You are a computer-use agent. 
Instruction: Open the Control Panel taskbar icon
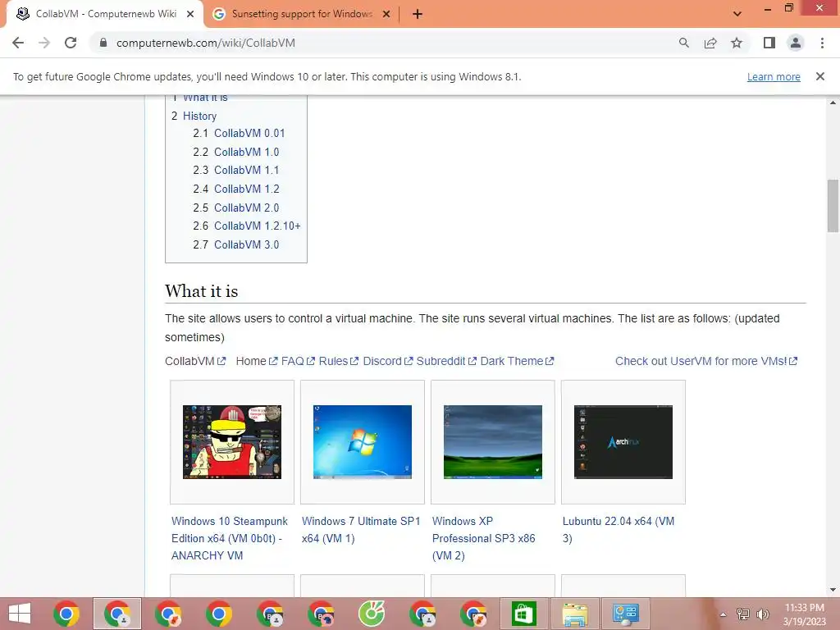(625, 614)
